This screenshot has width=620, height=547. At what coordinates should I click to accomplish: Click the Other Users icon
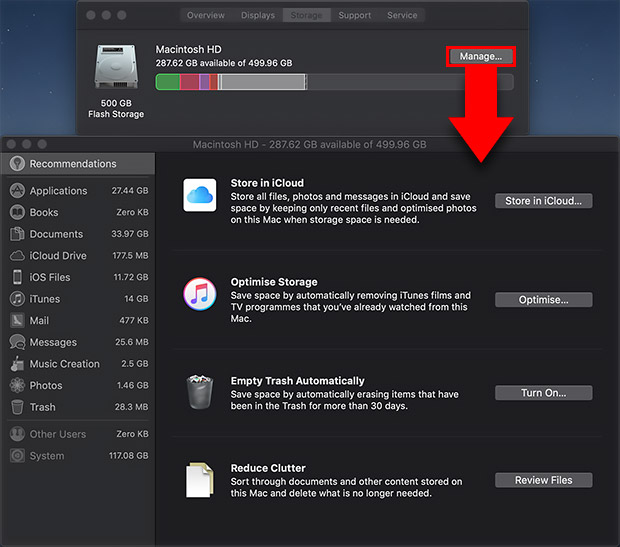17,434
